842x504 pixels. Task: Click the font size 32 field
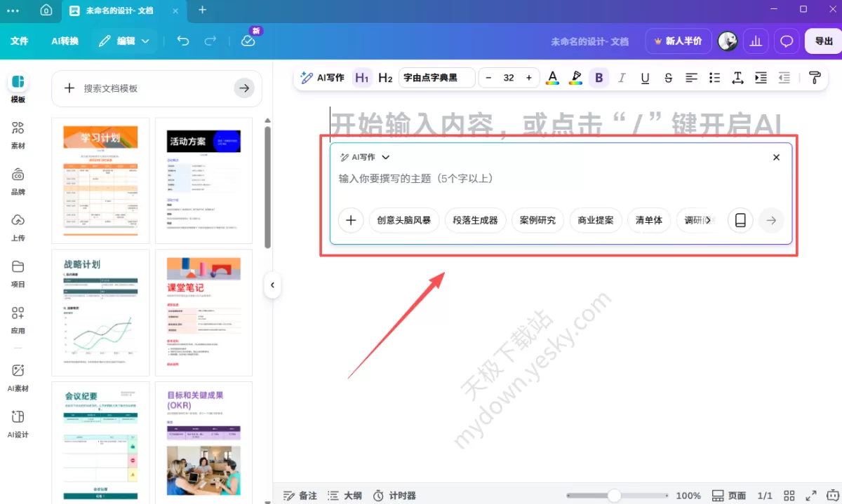(509, 78)
